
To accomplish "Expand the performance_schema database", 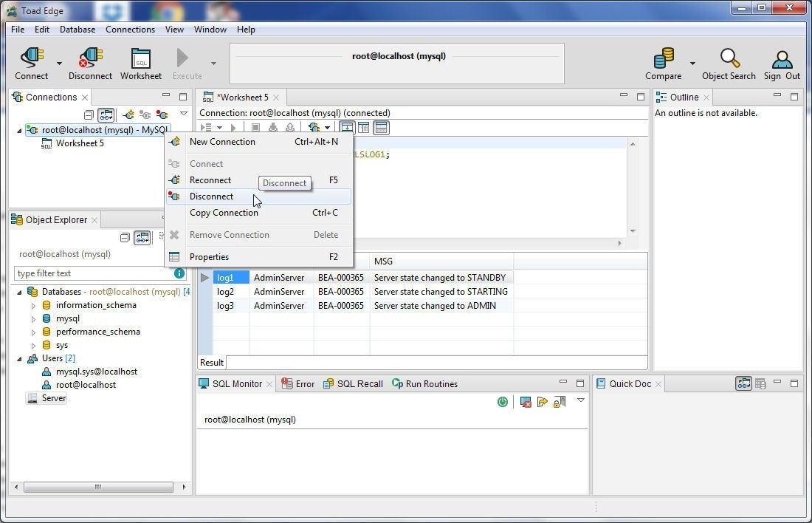I will click(33, 332).
